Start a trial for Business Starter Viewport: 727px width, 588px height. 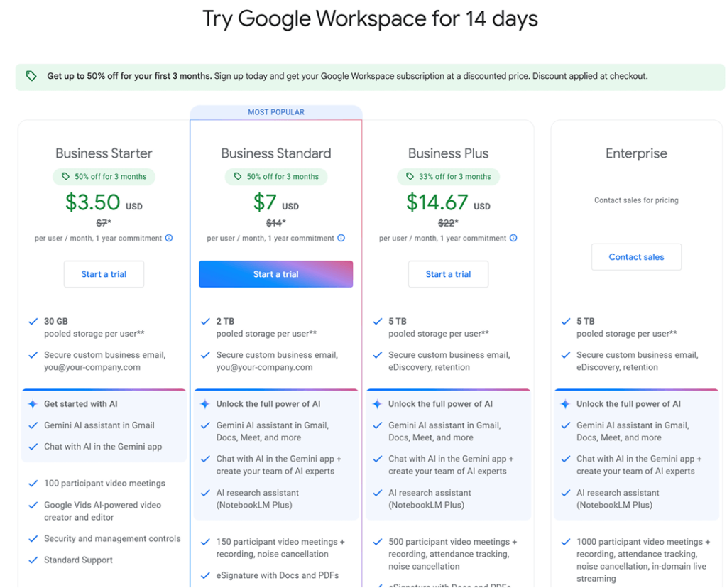104,274
